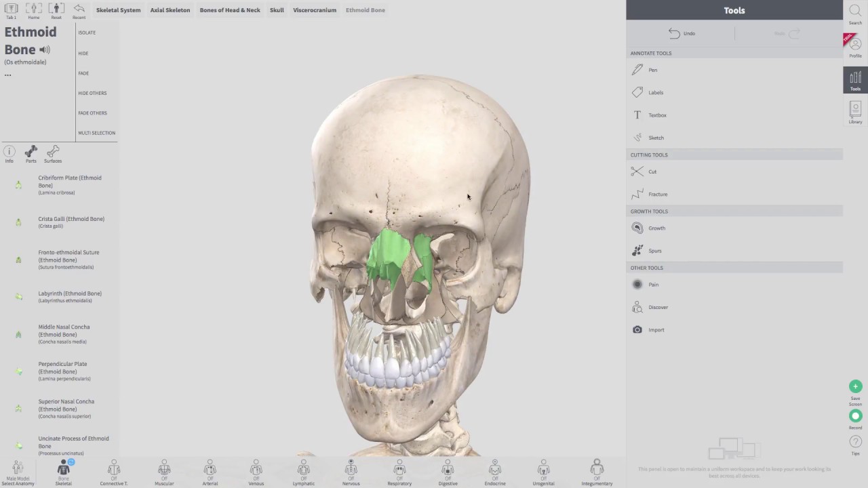Enable Multi Selection mode
Image resolution: width=868 pixels, height=488 pixels.
point(96,133)
